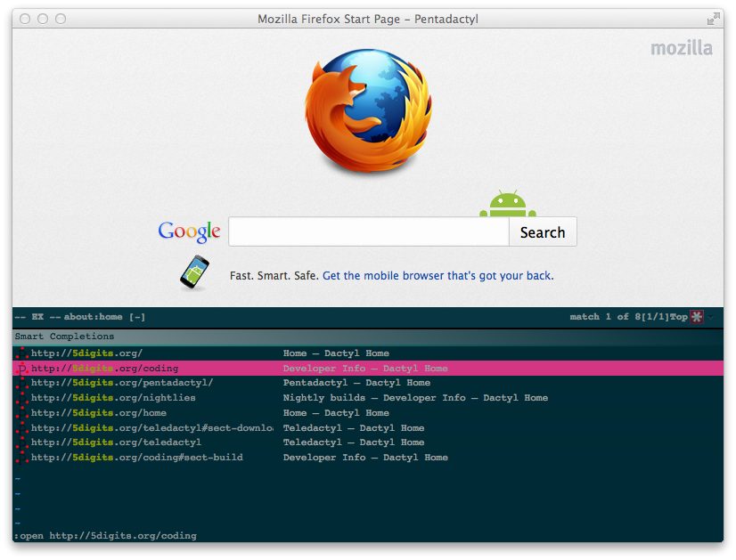Image resolution: width=736 pixels, height=560 pixels.
Task: Select completion http://5digits.org/teledactyl
Action: click(x=368, y=442)
